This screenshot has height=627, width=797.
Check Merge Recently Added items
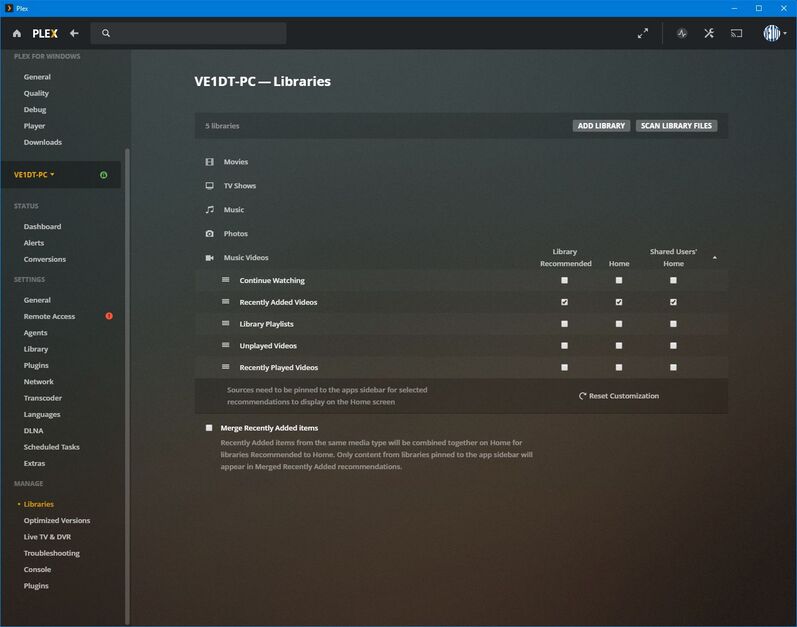209,428
